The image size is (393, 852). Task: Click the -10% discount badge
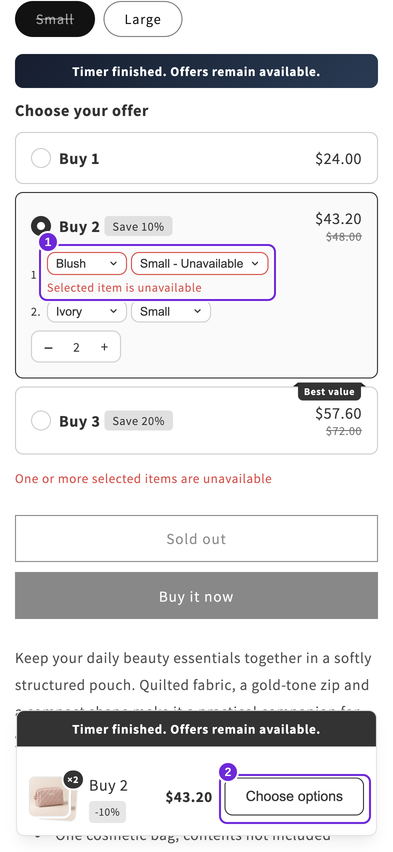pyautogui.click(x=108, y=812)
